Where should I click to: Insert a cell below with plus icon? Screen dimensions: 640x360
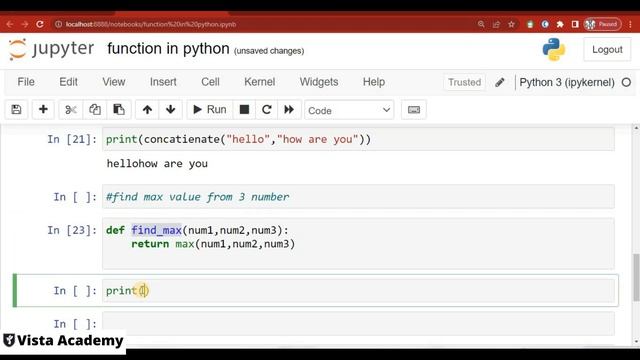point(43,110)
